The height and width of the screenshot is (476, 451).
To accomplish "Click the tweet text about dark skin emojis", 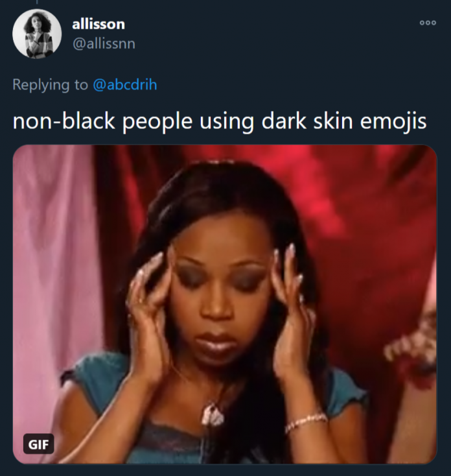I will pos(220,121).
